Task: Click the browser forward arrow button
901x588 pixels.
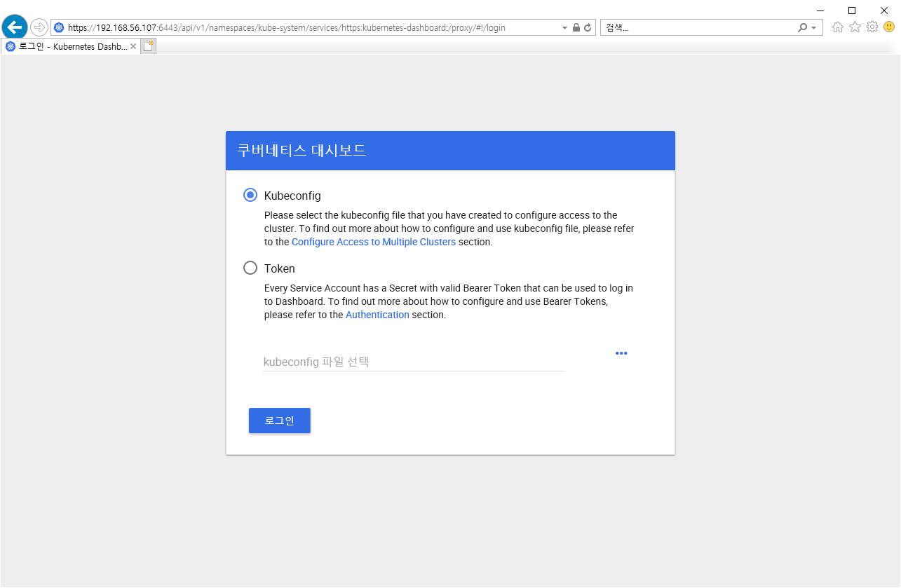Action: click(x=39, y=27)
